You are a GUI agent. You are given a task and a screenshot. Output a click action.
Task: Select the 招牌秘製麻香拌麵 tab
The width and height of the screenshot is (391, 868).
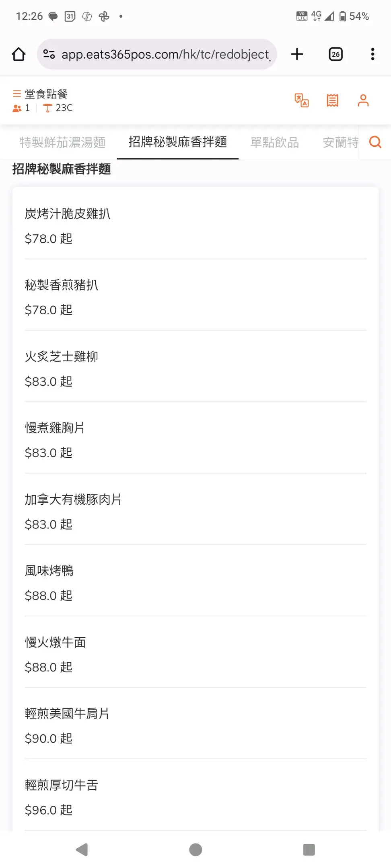[177, 142]
